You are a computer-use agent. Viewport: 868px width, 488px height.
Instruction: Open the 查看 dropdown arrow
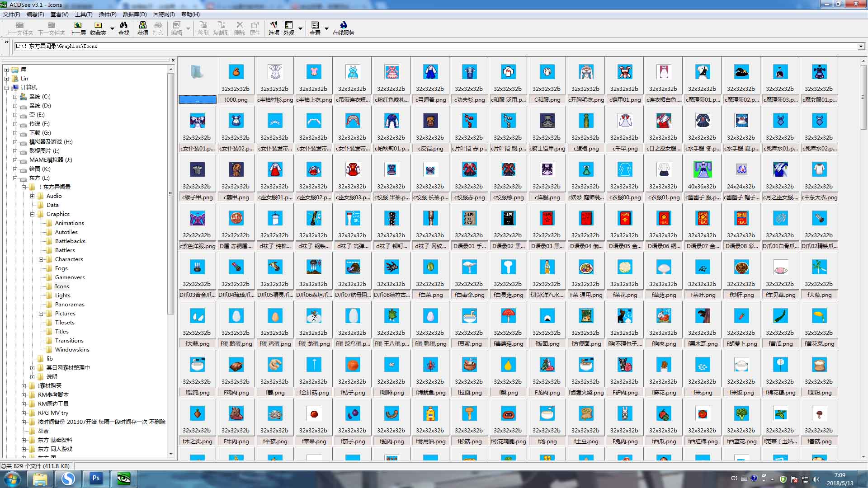[326, 28]
